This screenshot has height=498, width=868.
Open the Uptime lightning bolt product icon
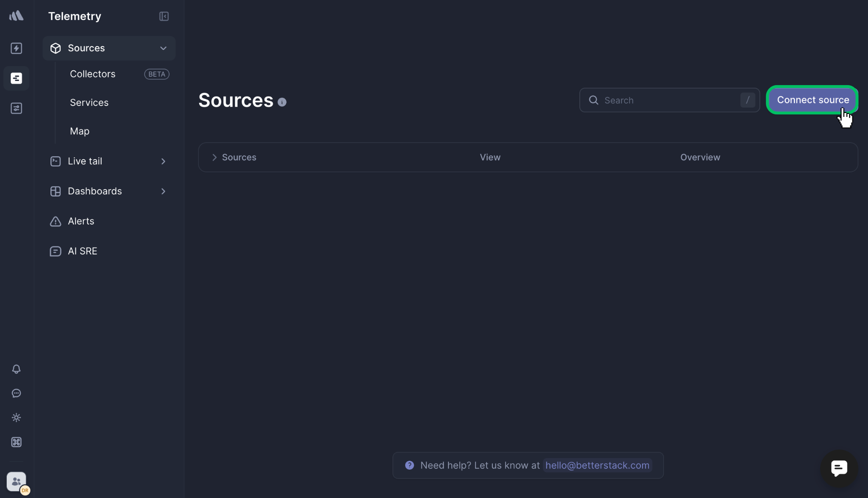[16, 48]
